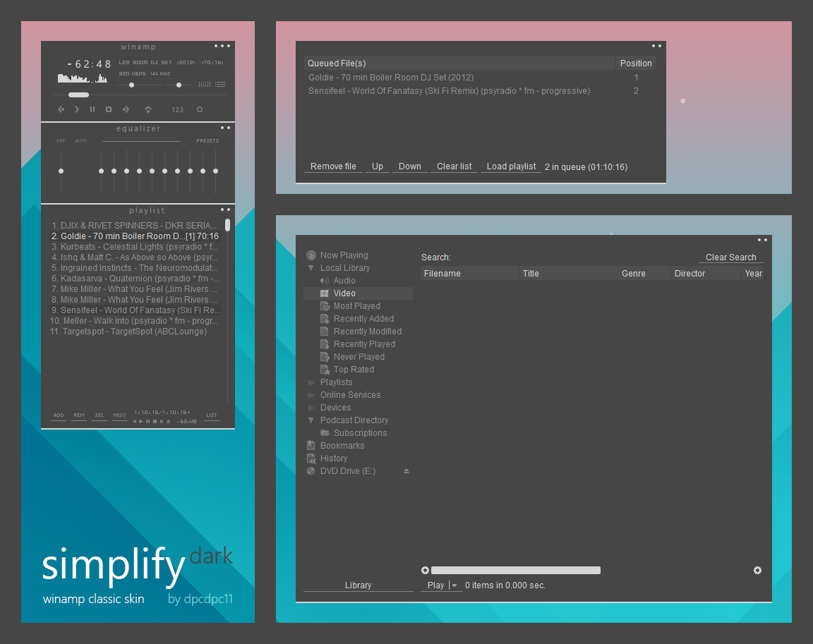Turn the equalizer OFF
This screenshot has width=813, height=644.
[x=60, y=140]
